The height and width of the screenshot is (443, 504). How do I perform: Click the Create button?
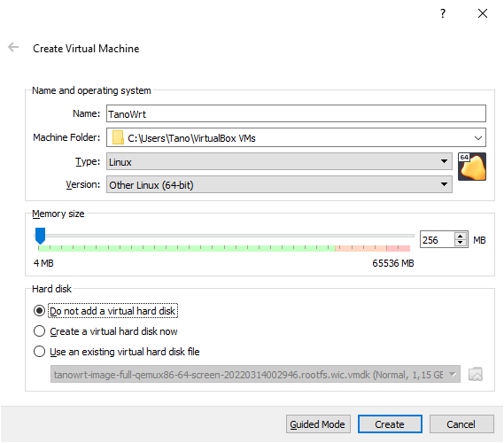pyautogui.click(x=390, y=424)
